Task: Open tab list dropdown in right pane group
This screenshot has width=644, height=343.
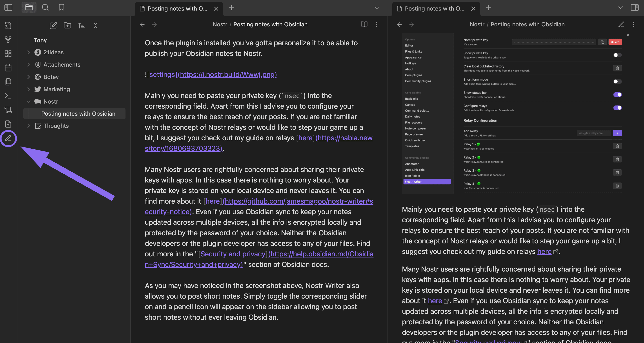Action: tap(620, 8)
